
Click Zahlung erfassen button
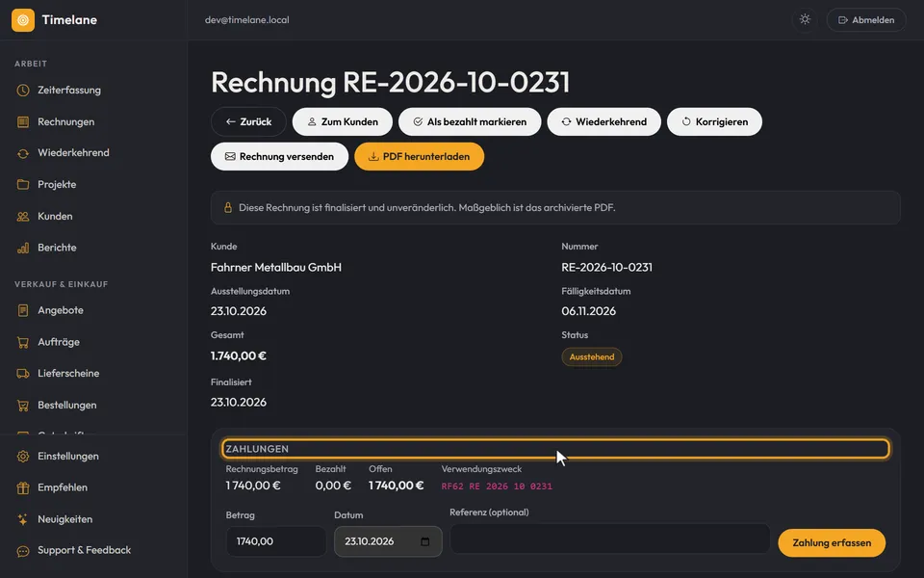coord(832,542)
